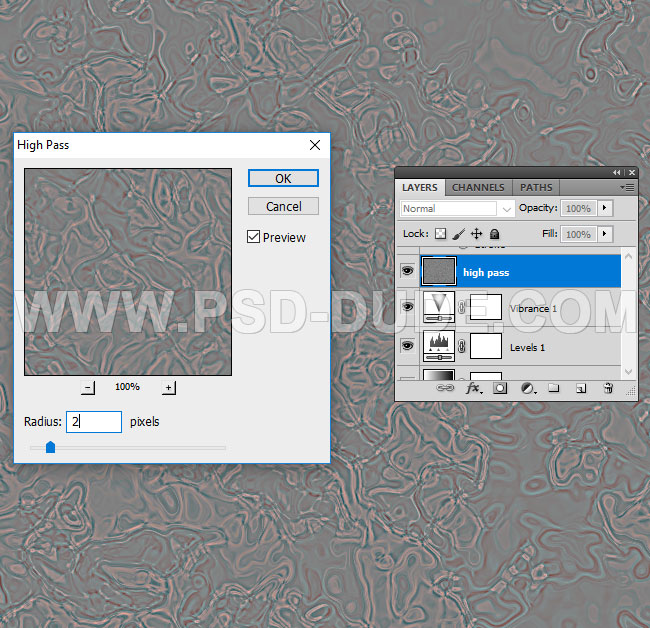The width and height of the screenshot is (650, 628).
Task: Switch to the Layers tab
Action: 420,187
